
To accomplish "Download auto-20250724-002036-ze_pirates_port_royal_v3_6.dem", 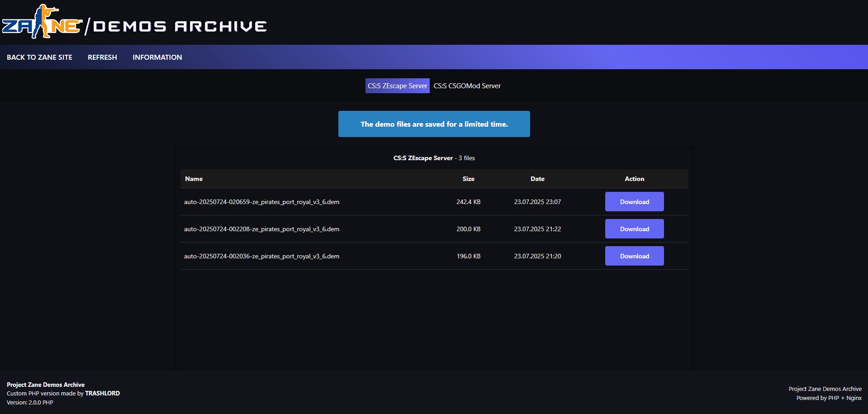I will [x=634, y=256].
